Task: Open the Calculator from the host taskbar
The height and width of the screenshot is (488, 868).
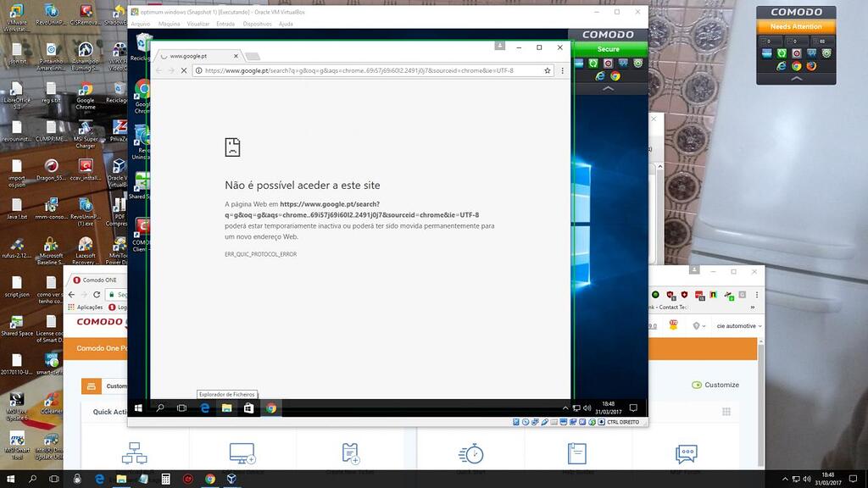Action: [164, 481]
